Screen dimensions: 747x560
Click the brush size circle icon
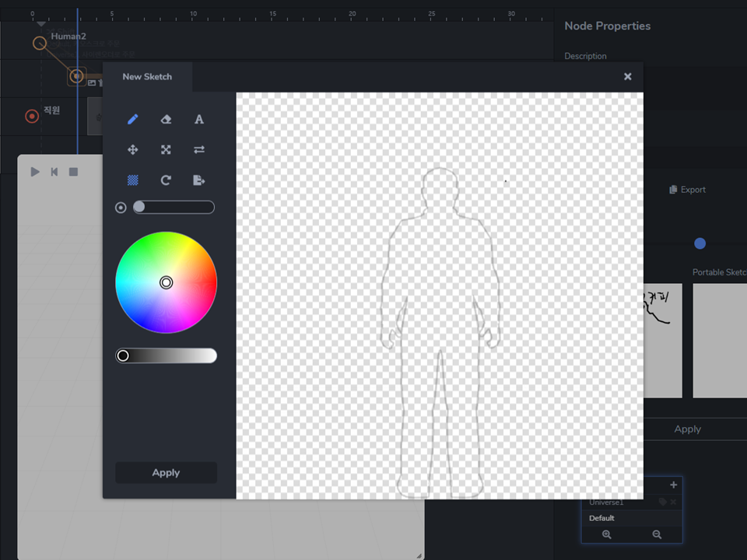(x=121, y=208)
